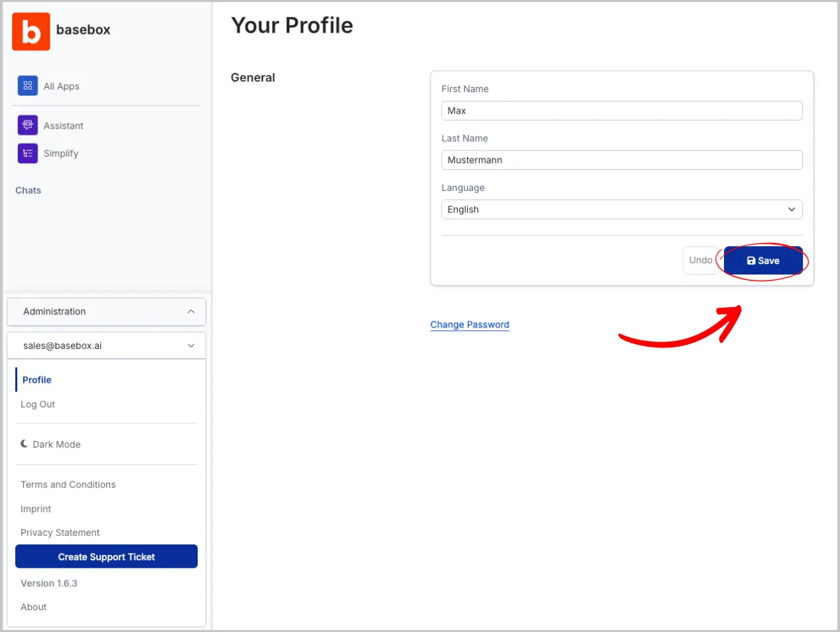Viewport: 840px width, 632px height.
Task: Open the Language dropdown
Action: 621,210
